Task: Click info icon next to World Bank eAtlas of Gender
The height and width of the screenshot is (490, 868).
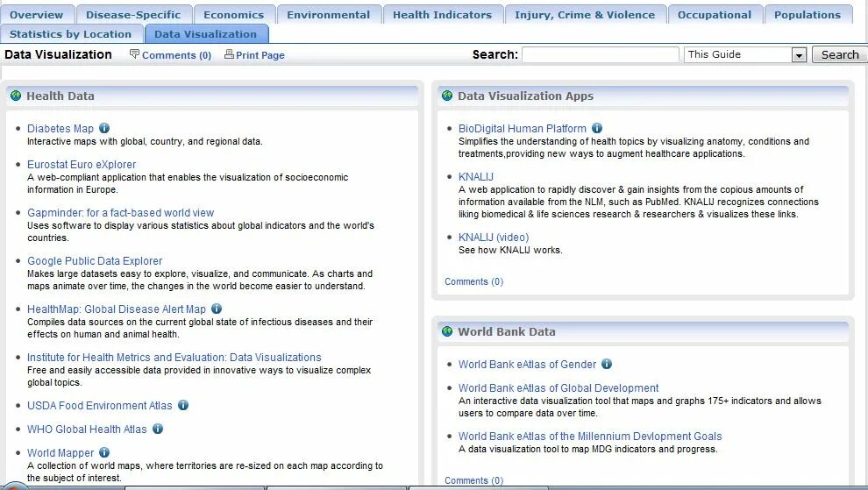Action: (x=607, y=365)
